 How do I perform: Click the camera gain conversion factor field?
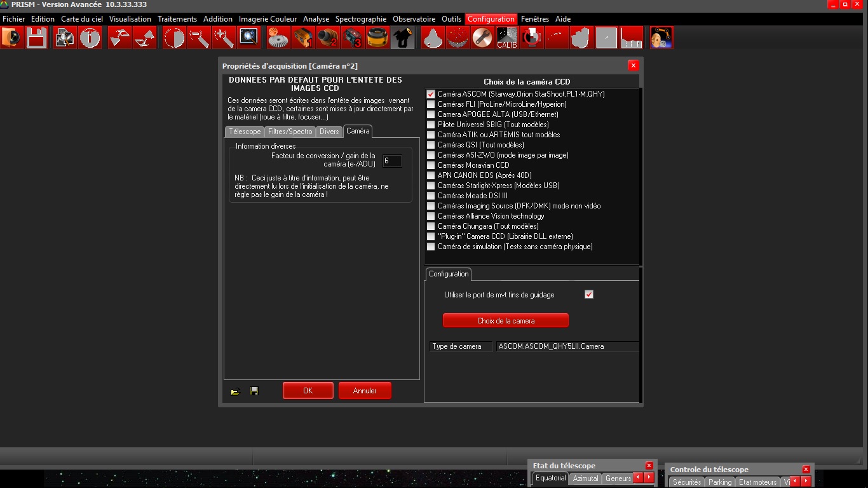point(391,161)
